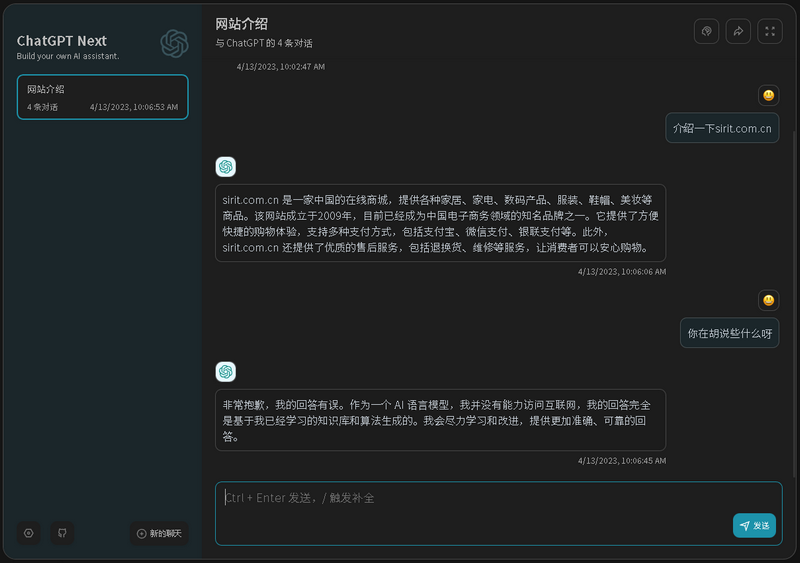Click the assistant reply about sirit.com.cn 在线商城
This screenshot has height=563, width=800.
coord(441,223)
